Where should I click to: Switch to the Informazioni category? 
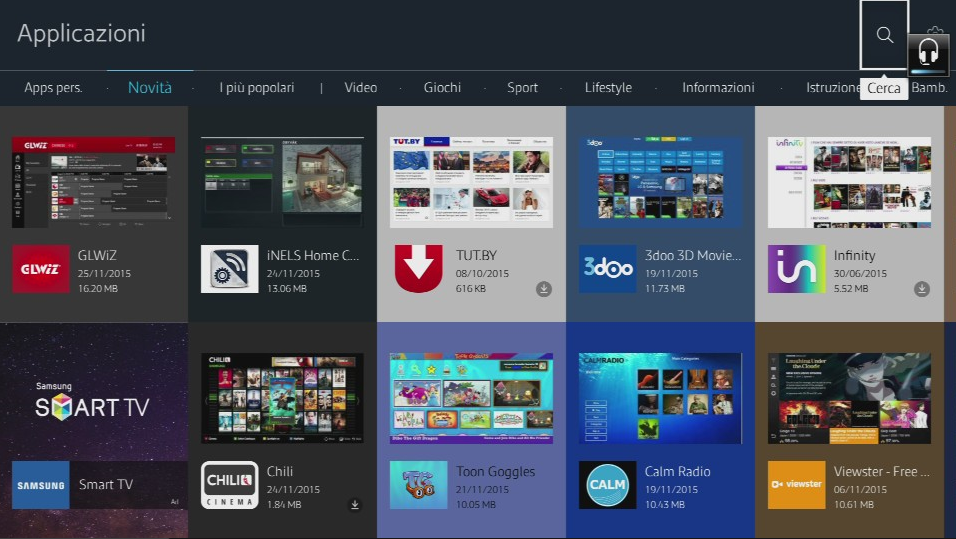718,88
